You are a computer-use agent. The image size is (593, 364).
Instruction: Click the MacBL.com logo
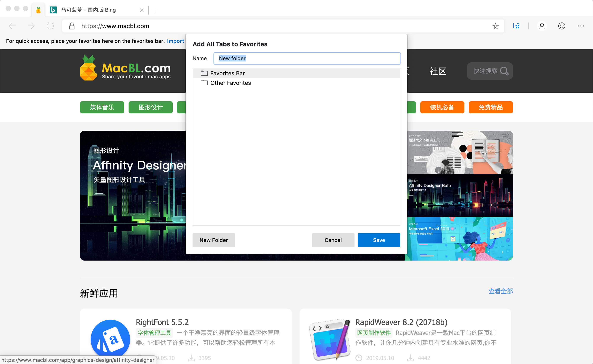tap(125, 68)
